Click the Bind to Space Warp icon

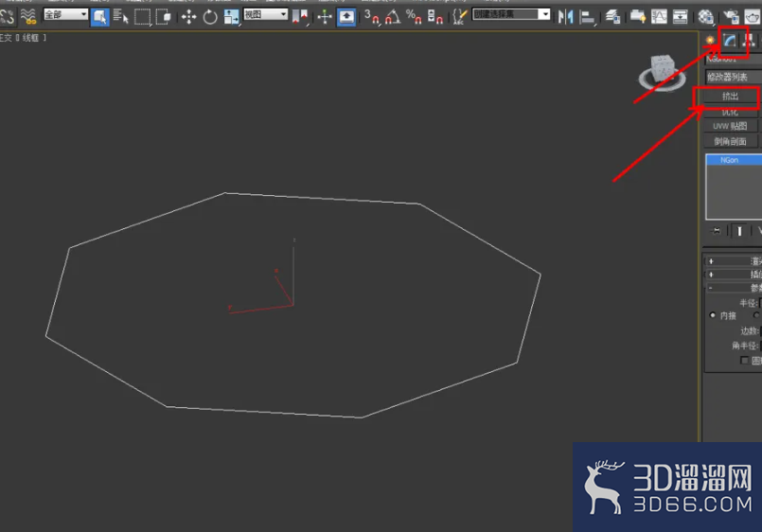[x=28, y=17]
